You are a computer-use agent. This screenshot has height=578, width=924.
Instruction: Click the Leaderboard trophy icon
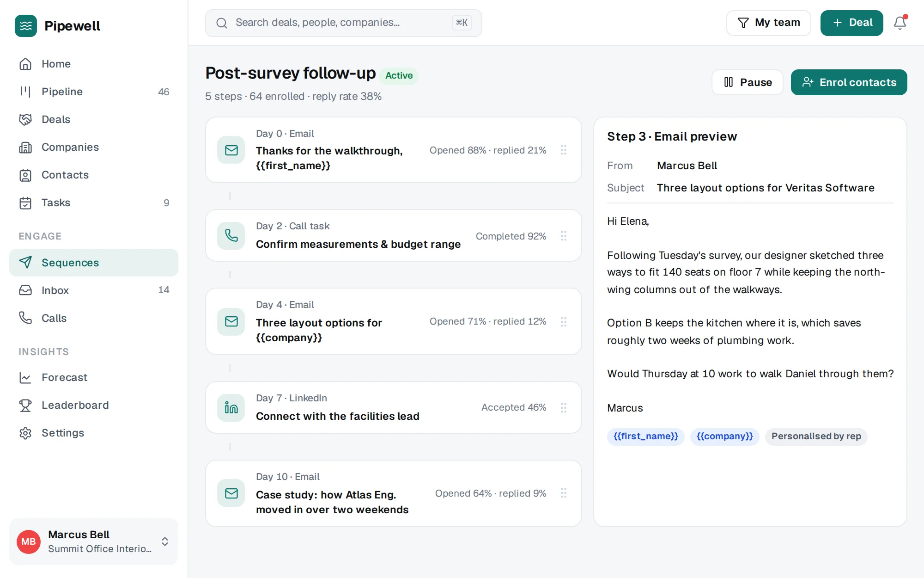point(25,405)
